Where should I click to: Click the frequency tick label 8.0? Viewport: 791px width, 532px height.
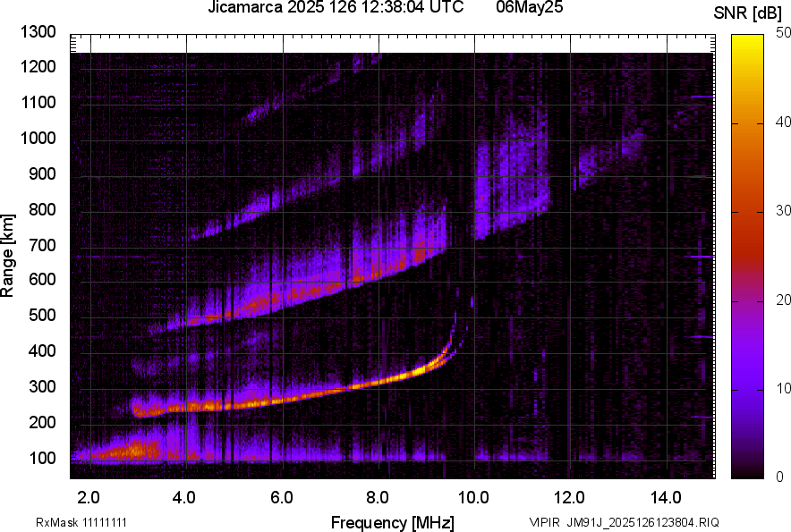[x=378, y=498]
